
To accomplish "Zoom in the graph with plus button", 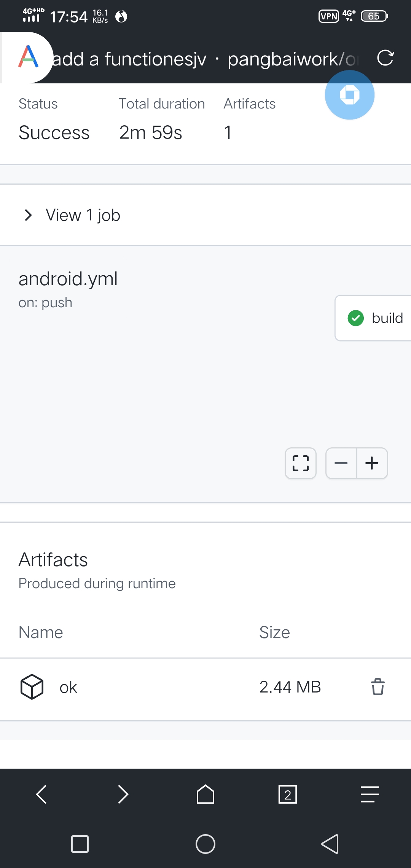I will point(372,463).
